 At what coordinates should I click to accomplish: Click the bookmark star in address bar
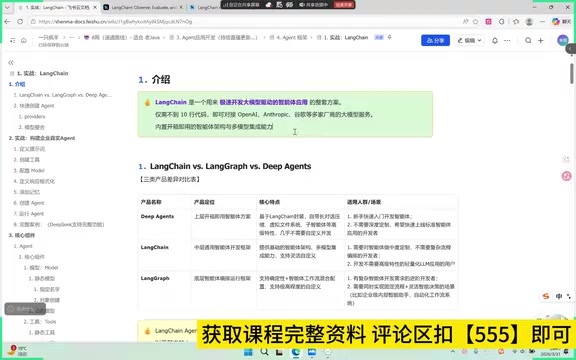coord(475,22)
